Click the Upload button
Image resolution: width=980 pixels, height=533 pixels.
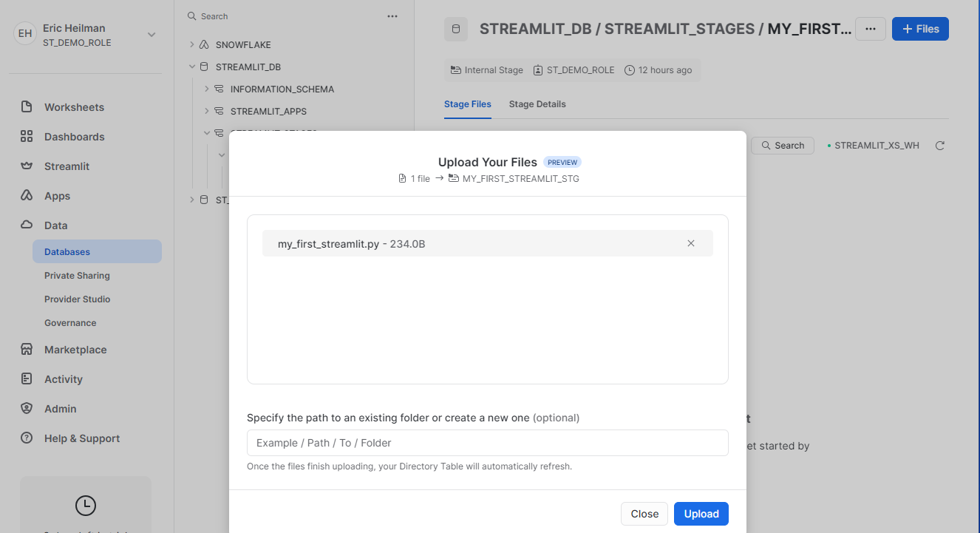click(701, 514)
